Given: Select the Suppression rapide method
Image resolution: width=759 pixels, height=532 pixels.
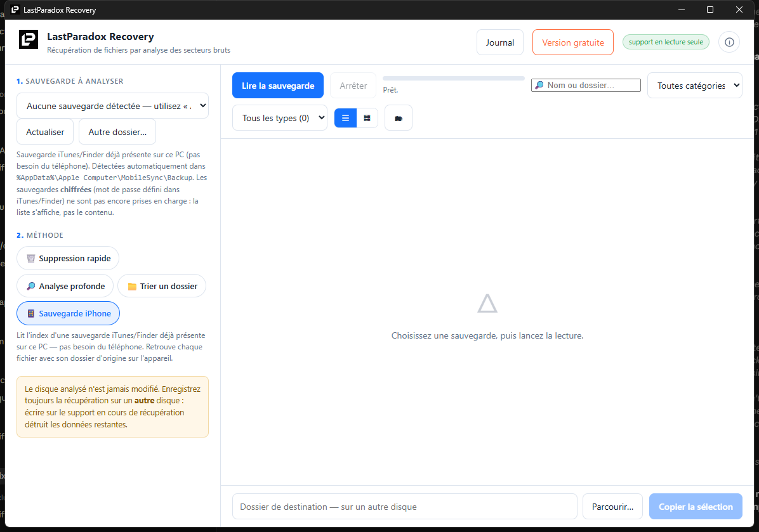Looking at the screenshot, I should 68,258.
